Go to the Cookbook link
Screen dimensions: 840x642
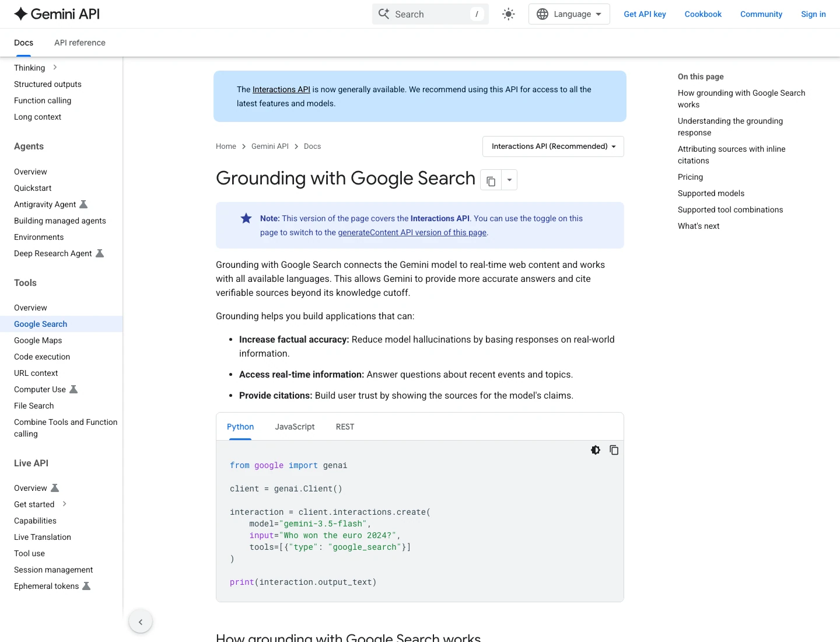coord(703,14)
